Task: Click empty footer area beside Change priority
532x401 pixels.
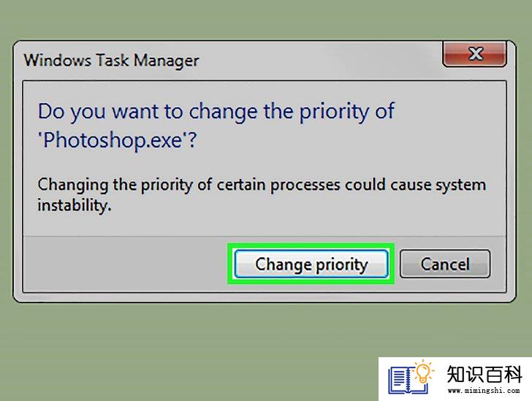Action: point(126,264)
